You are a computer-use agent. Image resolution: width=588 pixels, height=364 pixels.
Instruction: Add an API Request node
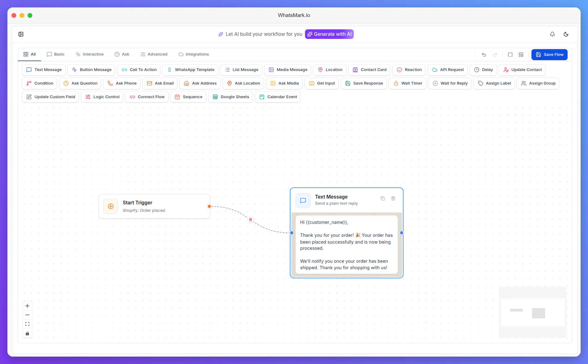click(448, 70)
